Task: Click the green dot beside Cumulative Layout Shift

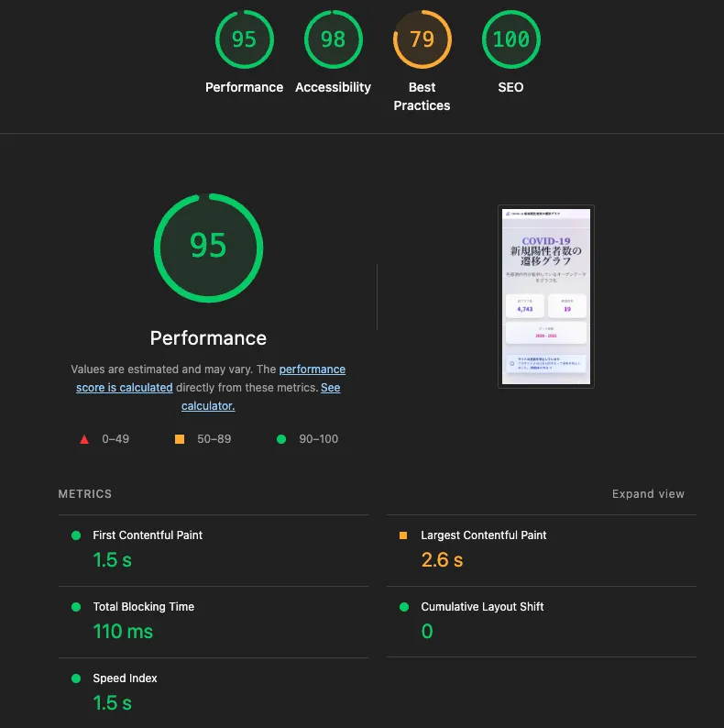Action: (403, 607)
